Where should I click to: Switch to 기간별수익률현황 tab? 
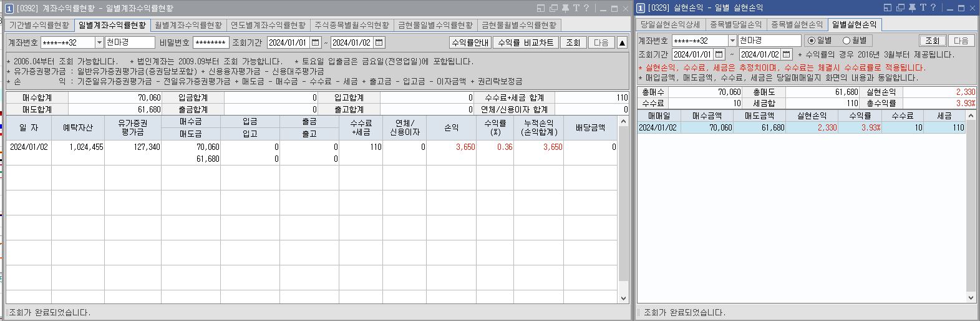[x=39, y=26]
